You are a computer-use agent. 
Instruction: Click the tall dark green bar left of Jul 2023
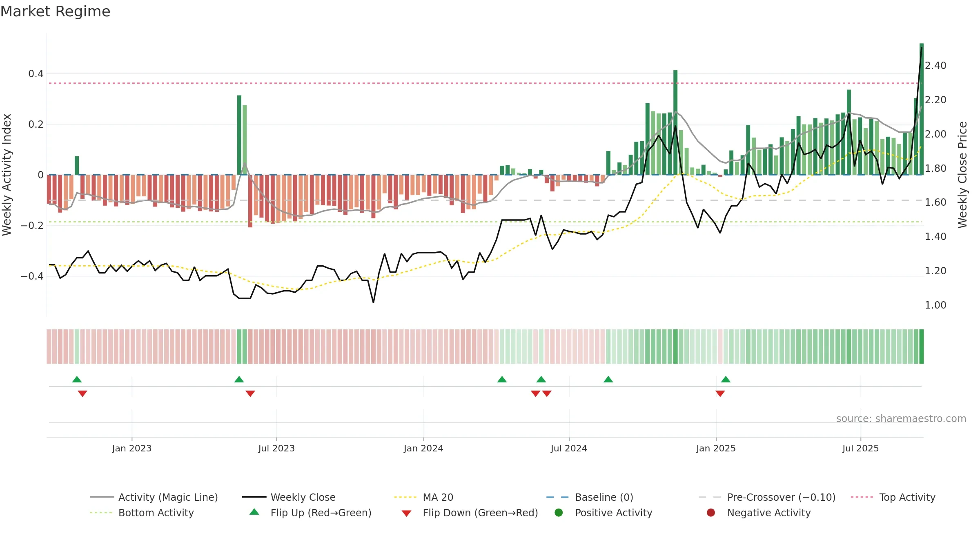239,135
